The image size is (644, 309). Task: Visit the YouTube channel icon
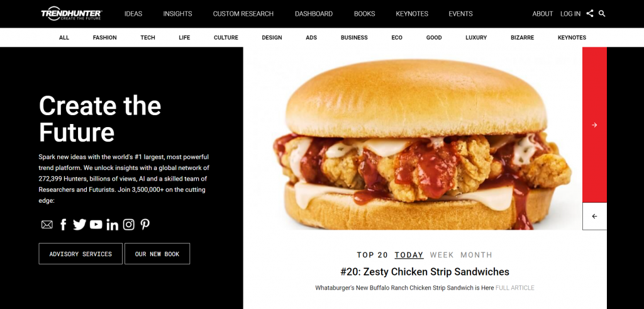pyautogui.click(x=96, y=224)
